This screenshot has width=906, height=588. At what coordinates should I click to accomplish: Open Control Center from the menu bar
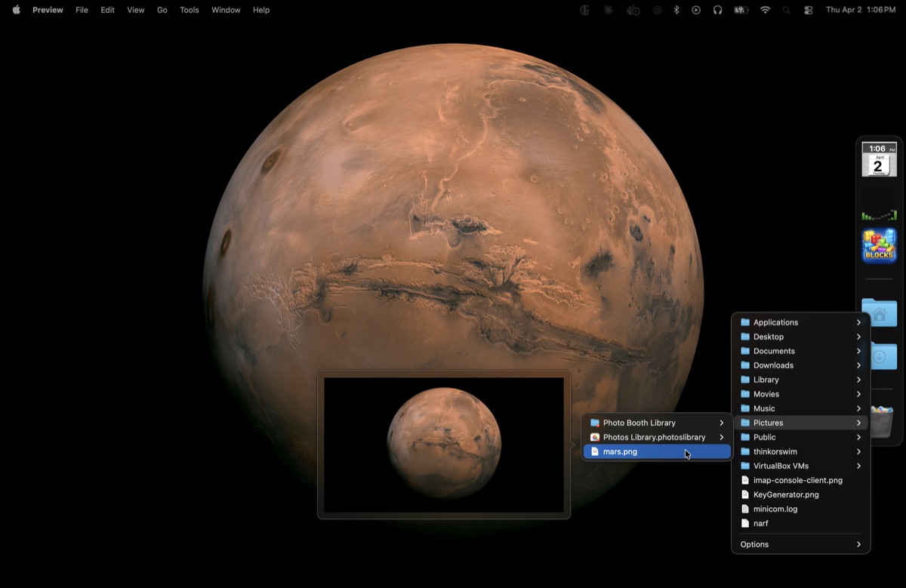[809, 10]
